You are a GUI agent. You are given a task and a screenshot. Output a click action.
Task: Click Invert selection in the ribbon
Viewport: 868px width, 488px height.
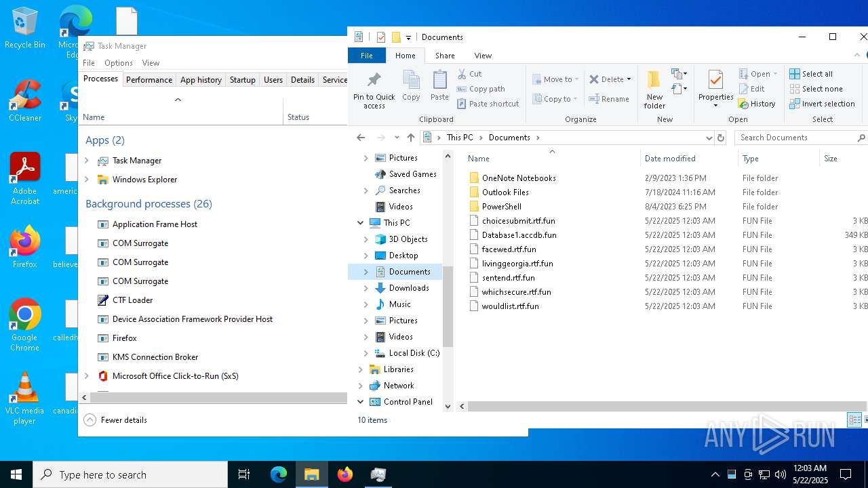tap(822, 104)
